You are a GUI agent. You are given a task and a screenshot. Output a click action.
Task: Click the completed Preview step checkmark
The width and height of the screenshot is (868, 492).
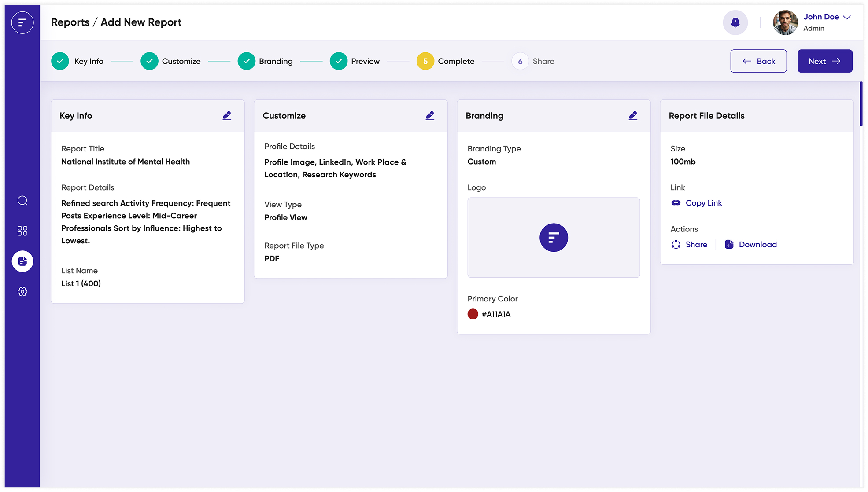click(338, 61)
